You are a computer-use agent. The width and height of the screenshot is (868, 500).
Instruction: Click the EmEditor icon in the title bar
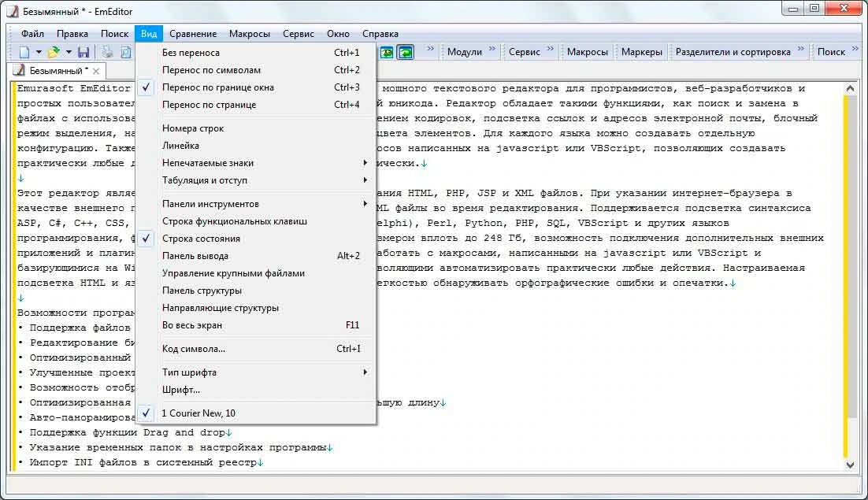click(x=12, y=11)
